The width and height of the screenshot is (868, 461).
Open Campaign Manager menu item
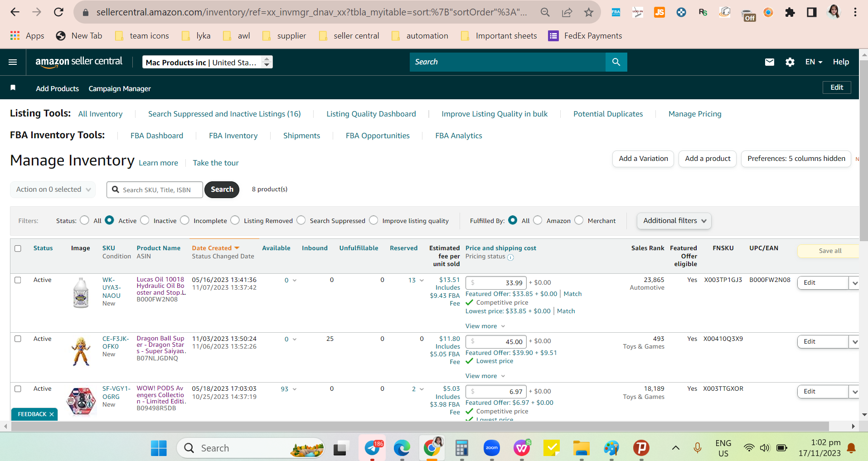(x=120, y=88)
